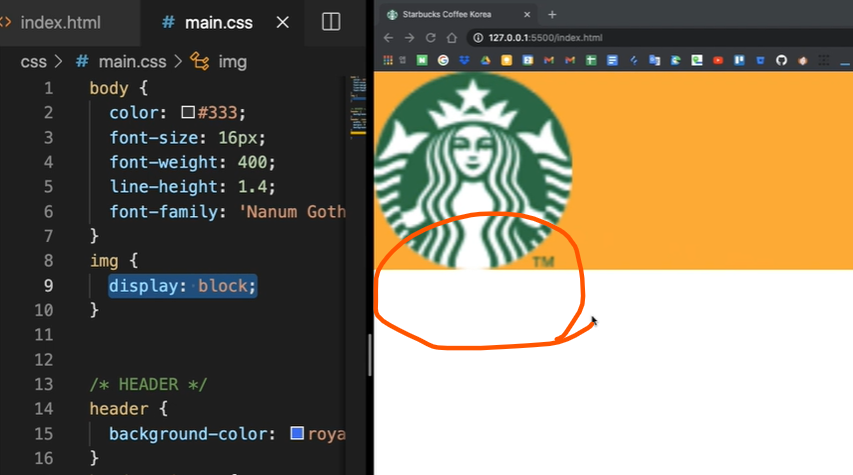
Task: Click the #333 color swatch
Action: (x=188, y=112)
